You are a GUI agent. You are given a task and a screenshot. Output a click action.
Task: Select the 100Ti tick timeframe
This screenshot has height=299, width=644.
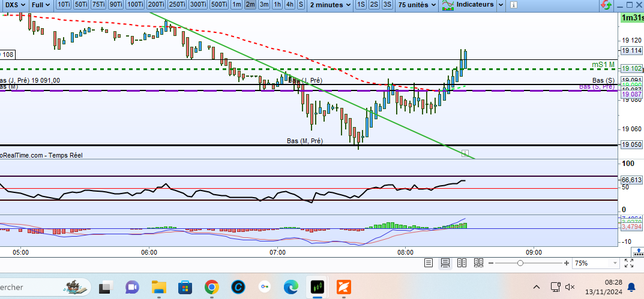pyautogui.click(x=135, y=5)
